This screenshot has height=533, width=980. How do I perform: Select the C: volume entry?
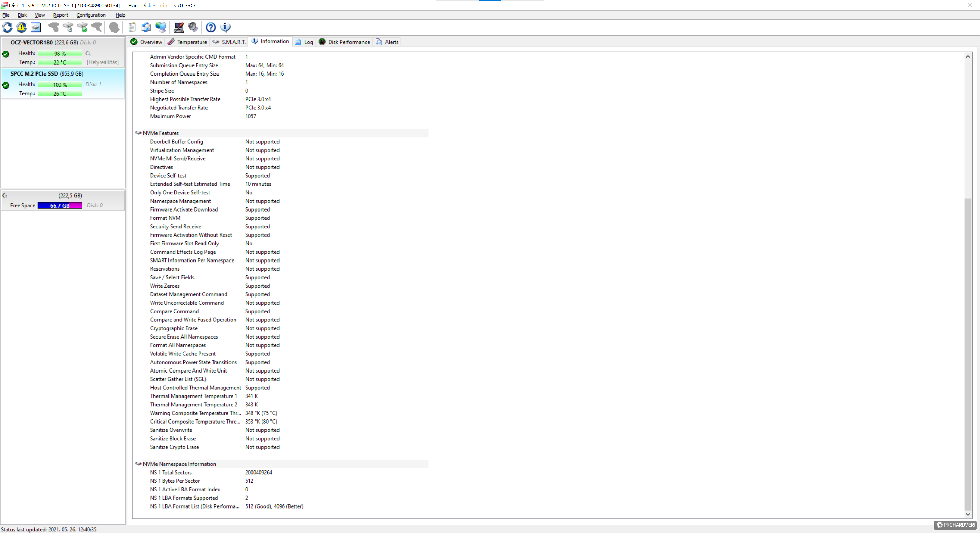(x=62, y=200)
